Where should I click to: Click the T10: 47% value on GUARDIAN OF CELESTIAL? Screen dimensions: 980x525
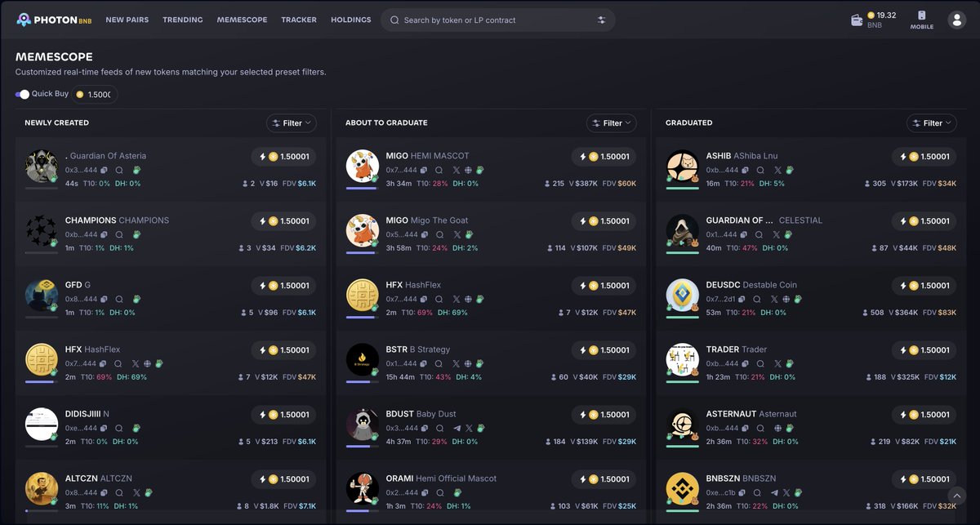(744, 248)
